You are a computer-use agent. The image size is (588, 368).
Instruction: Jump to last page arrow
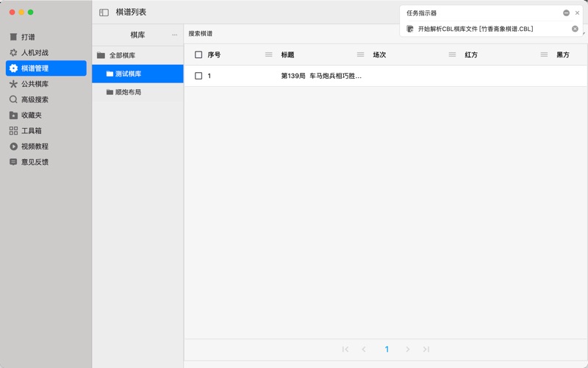click(426, 349)
